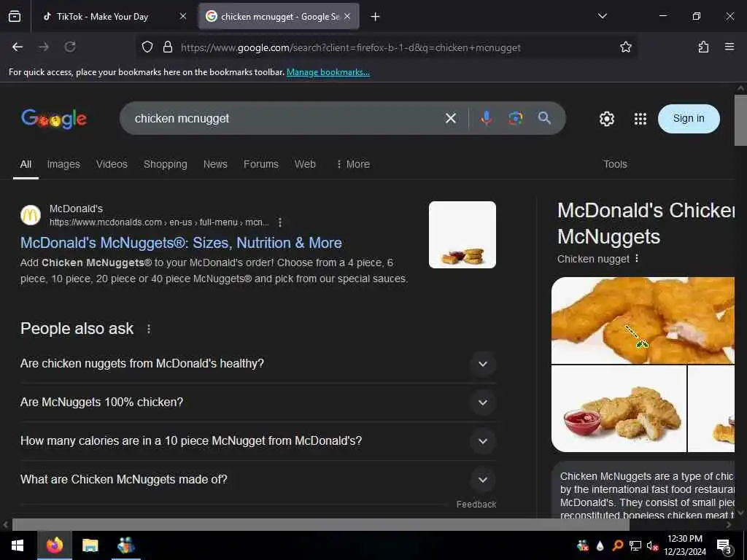Open the Firefox extensions icon
747x560 pixels.
pos(703,47)
